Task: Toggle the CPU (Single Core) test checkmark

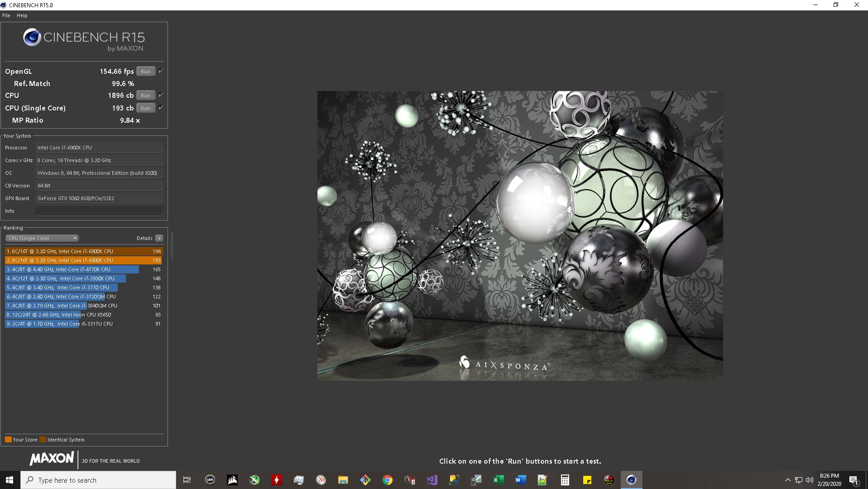Action: tap(161, 108)
